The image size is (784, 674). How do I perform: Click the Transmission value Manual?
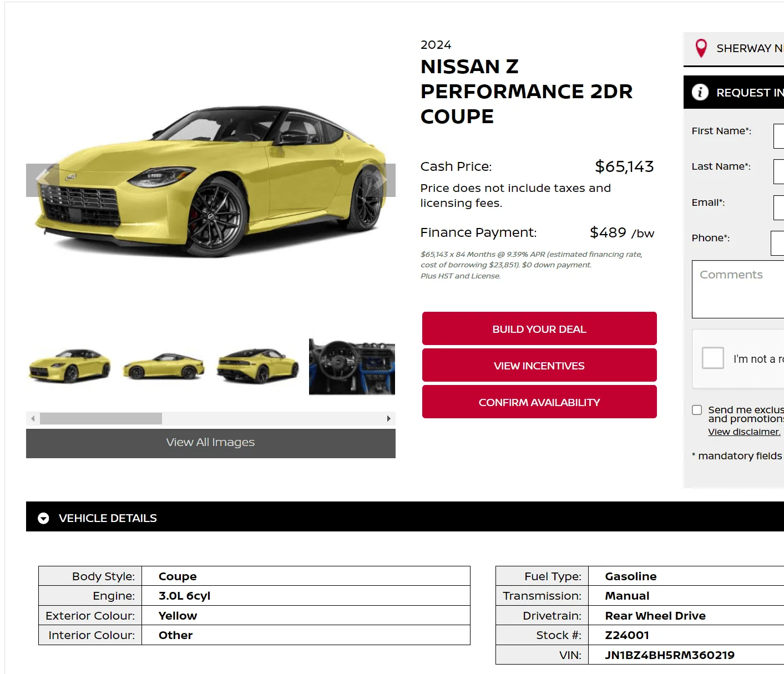[x=627, y=596]
